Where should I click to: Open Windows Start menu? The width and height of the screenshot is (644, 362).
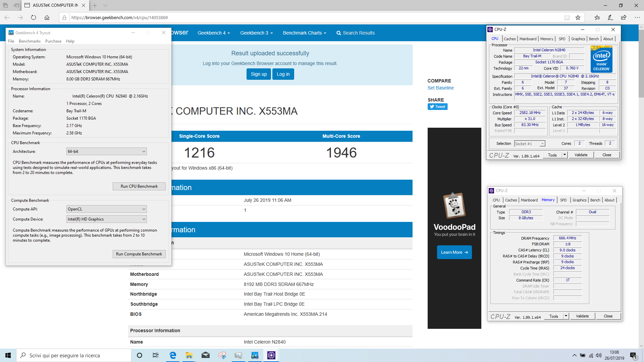(8, 355)
